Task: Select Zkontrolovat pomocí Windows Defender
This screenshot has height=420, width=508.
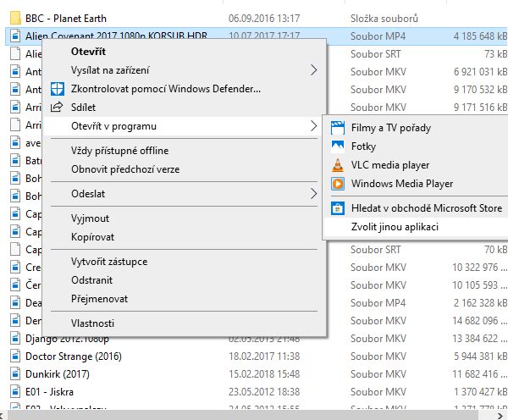Action: [185, 89]
